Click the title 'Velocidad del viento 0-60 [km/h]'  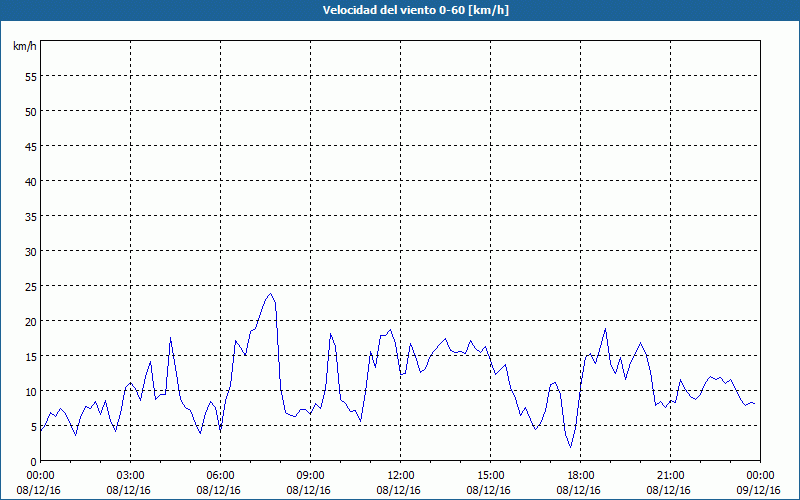(416, 10)
